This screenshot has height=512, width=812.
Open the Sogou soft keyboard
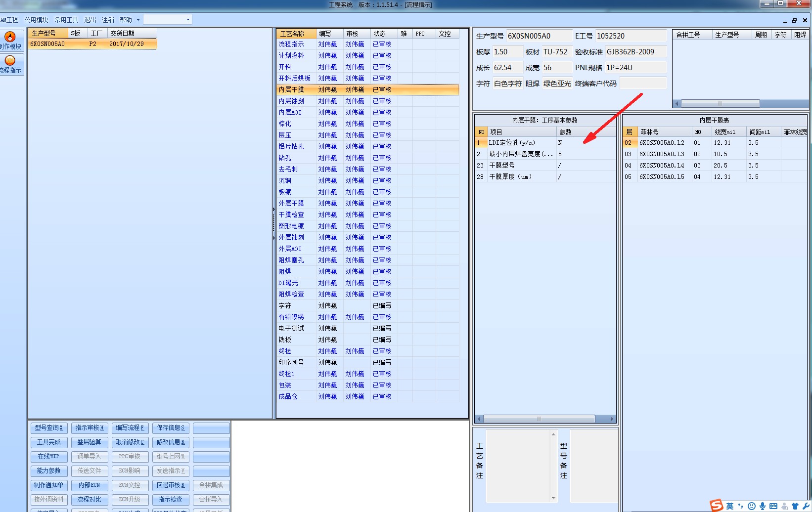pos(773,506)
